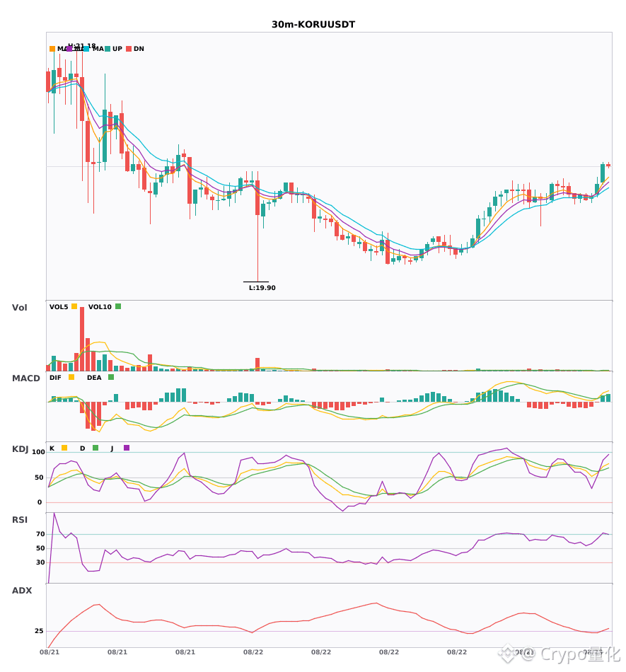This screenshot has height=672, width=626.
Task: Click the teal UP legend swatch
Action: point(108,49)
